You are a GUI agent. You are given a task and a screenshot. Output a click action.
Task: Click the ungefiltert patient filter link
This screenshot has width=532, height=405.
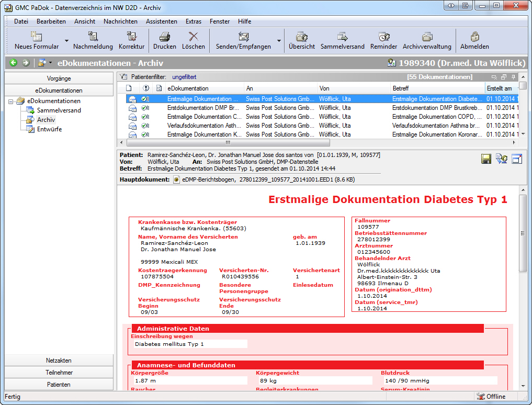[184, 77]
